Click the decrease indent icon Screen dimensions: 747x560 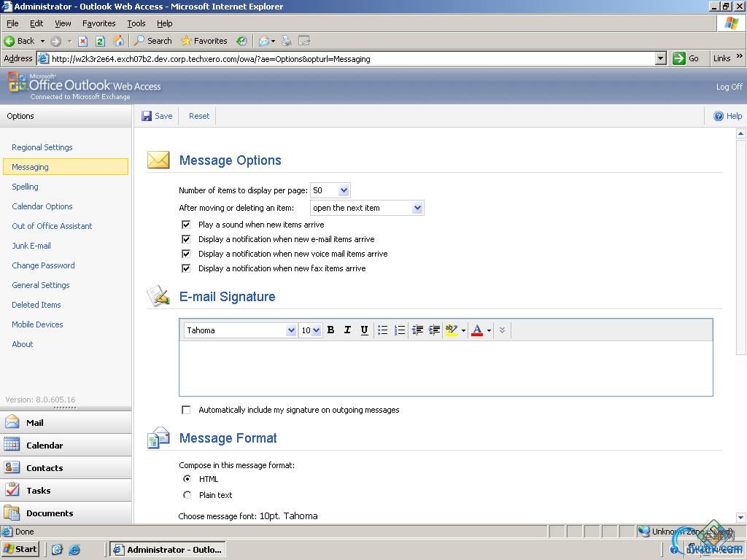417,330
